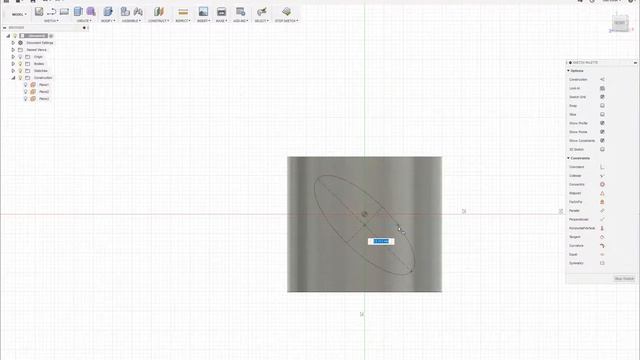
Task: Expand the Named Views node
Action: pyautogui.click(x=13, y=50)
